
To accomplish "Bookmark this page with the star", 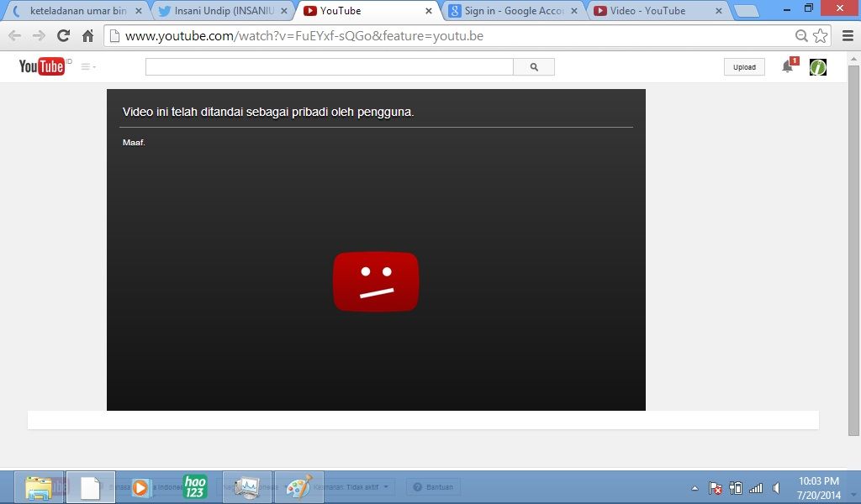I will coord(821,36).
